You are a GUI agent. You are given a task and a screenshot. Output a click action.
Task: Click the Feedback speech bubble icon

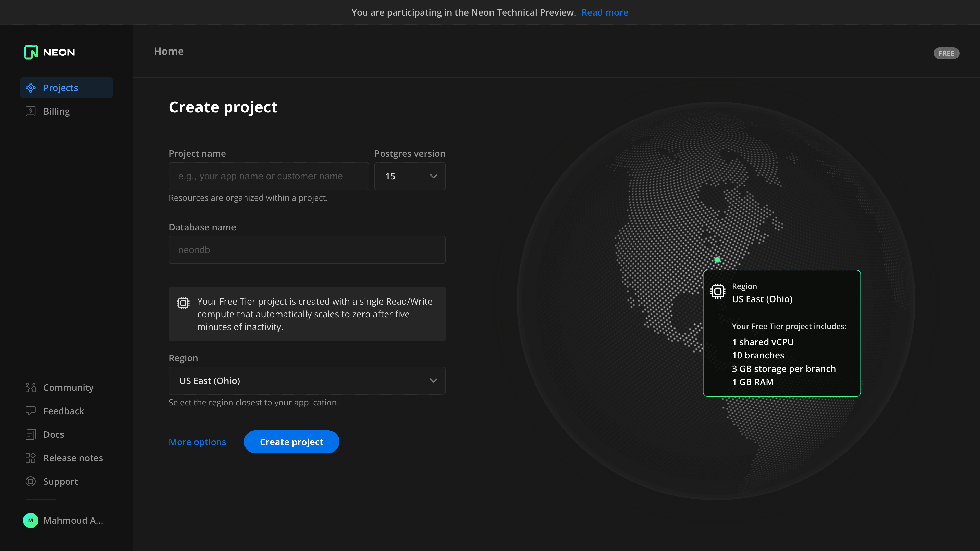(x=30, y=411)
